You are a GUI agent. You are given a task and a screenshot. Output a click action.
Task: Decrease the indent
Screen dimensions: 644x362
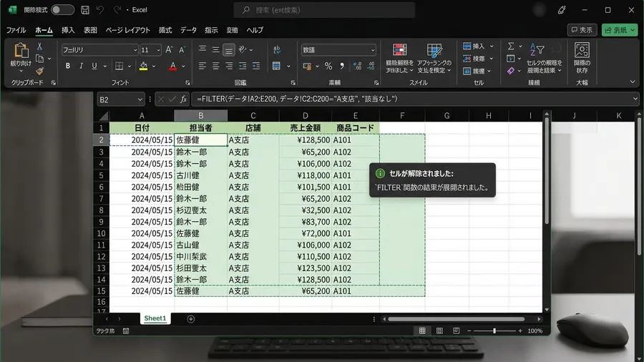coord(243,66)
